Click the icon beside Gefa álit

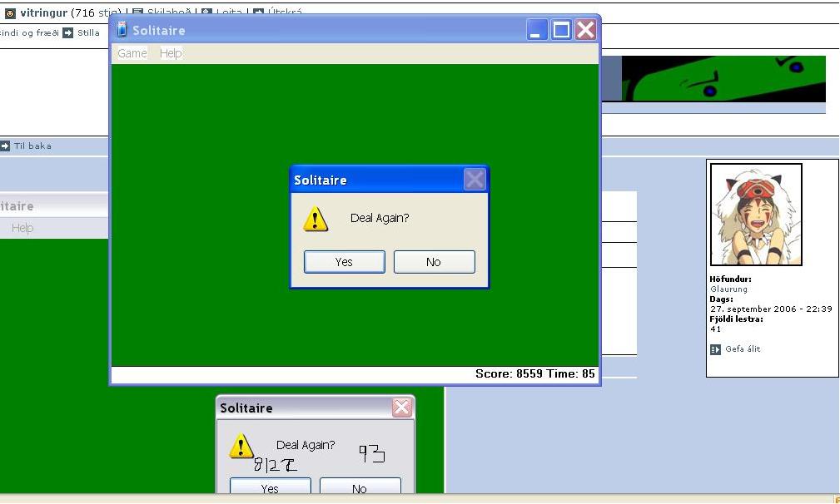click(715, 349)
